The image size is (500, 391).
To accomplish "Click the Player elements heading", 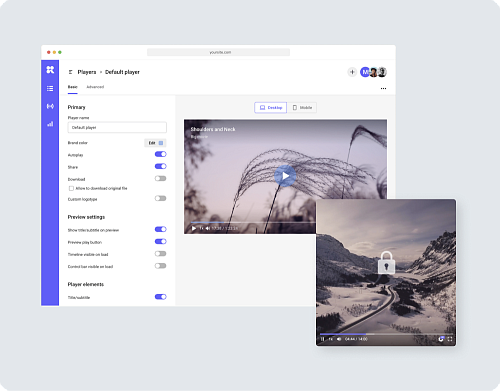I will coord(86,285).
